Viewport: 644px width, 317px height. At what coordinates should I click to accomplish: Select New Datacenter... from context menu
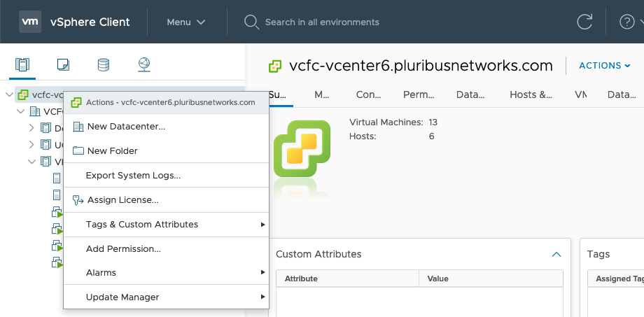tap(166, 127)
